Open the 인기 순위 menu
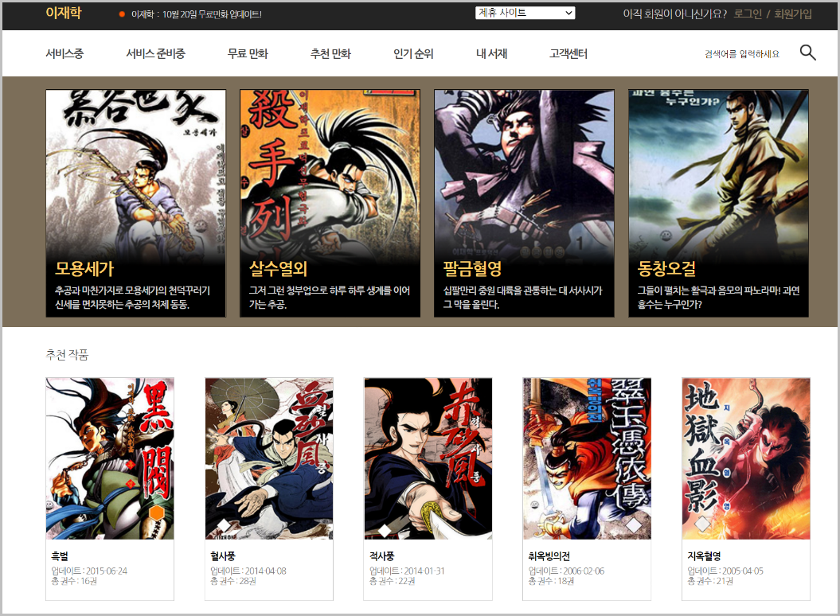 coord(413,53)
